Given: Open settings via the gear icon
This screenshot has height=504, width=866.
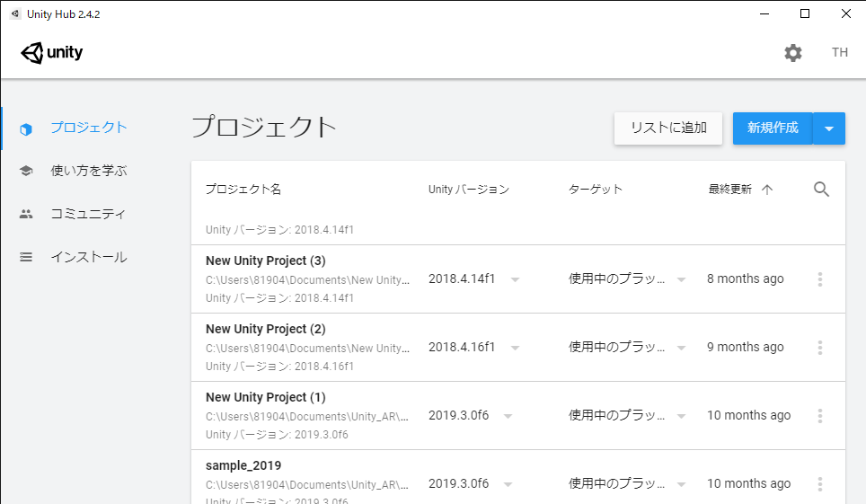Looking at the screenshot, I should click(x=793, y=53).
